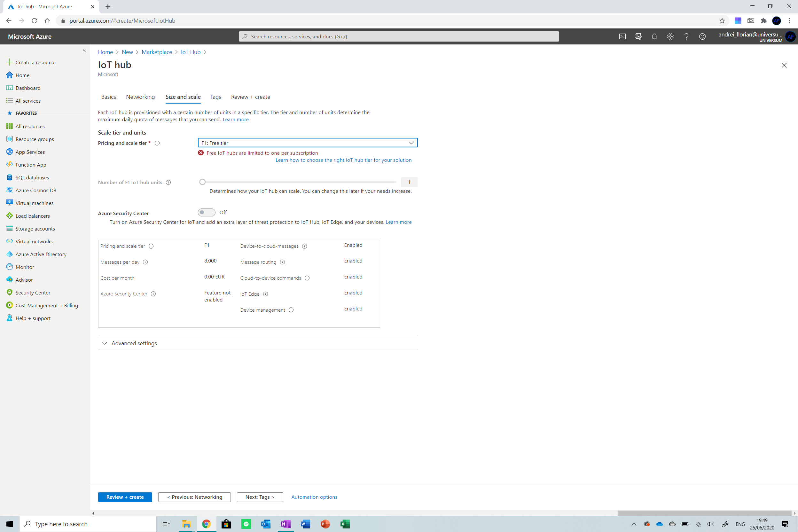Click the feedback smiley icon
The width and height of the screenshot is (798, 532).
pyautogui.click(x=702, y=37)
